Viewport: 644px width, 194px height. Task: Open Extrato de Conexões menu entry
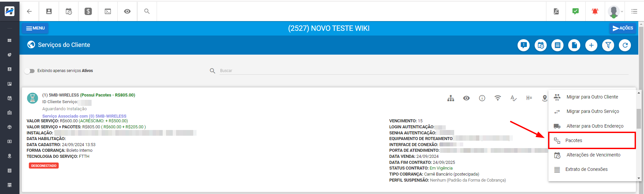point(592,169)
